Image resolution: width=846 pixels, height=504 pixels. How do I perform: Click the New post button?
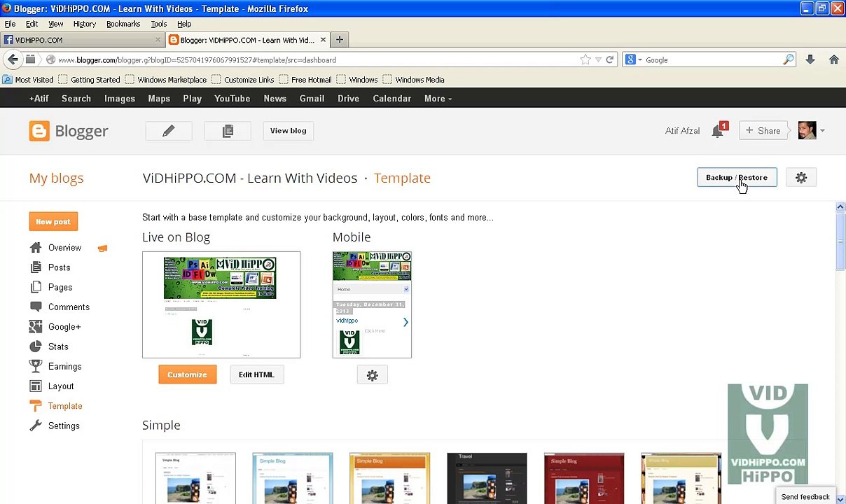pos(53,222)
